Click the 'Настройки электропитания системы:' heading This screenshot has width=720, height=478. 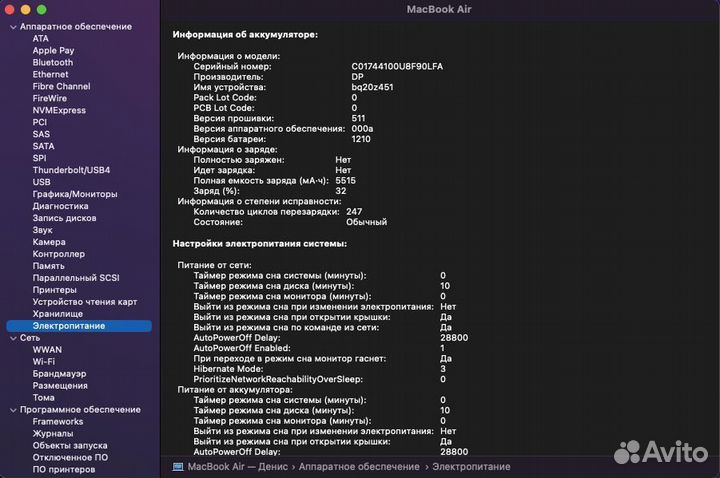pos(260,244)
